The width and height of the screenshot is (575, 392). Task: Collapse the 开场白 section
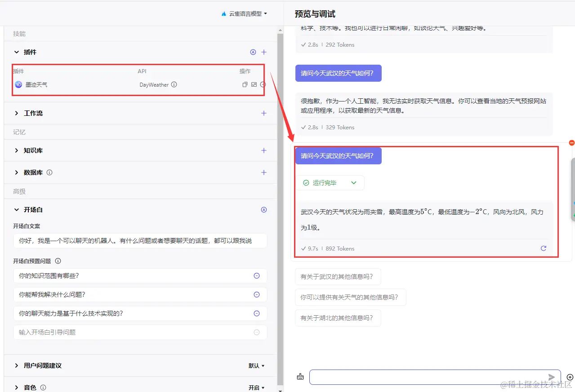tap(17, 210)
